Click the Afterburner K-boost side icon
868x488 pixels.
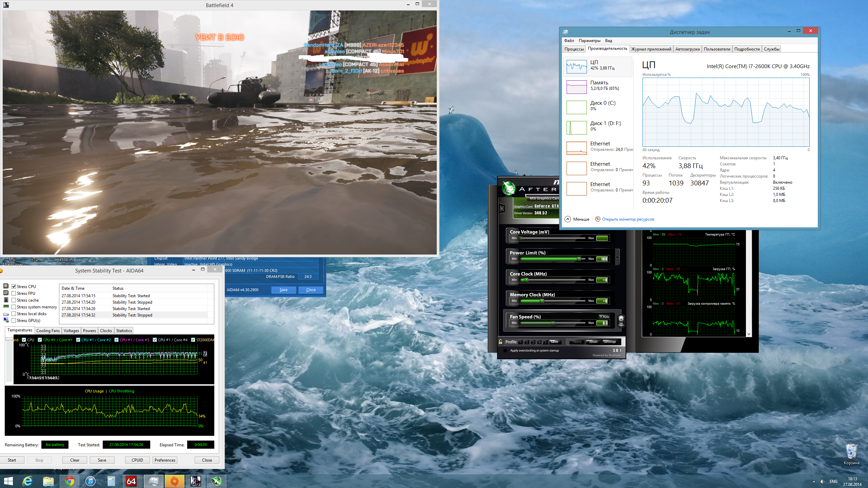(502, 209)
